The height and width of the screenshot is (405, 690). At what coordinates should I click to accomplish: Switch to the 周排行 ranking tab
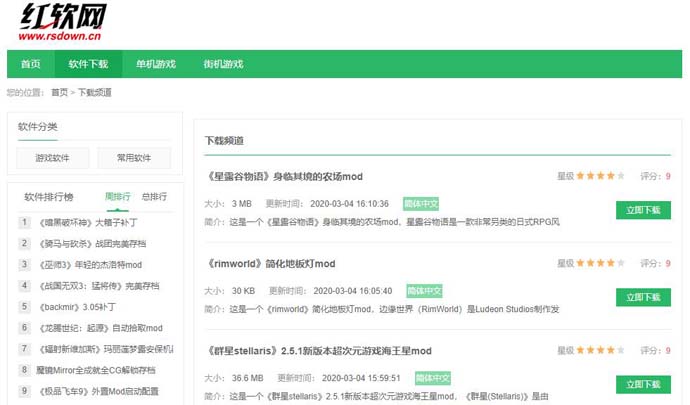pos(117,197)
